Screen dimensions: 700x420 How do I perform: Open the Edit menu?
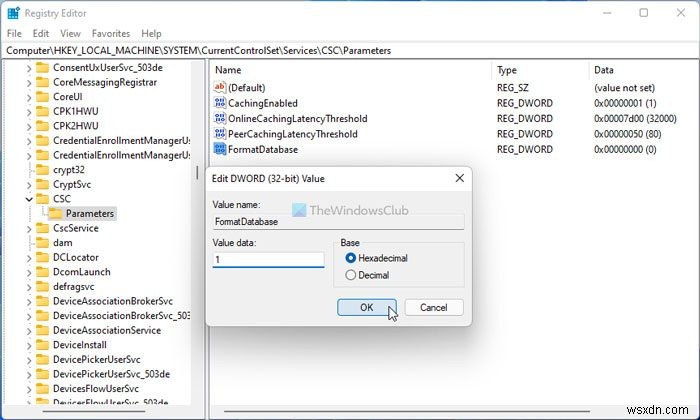(41, 33)
